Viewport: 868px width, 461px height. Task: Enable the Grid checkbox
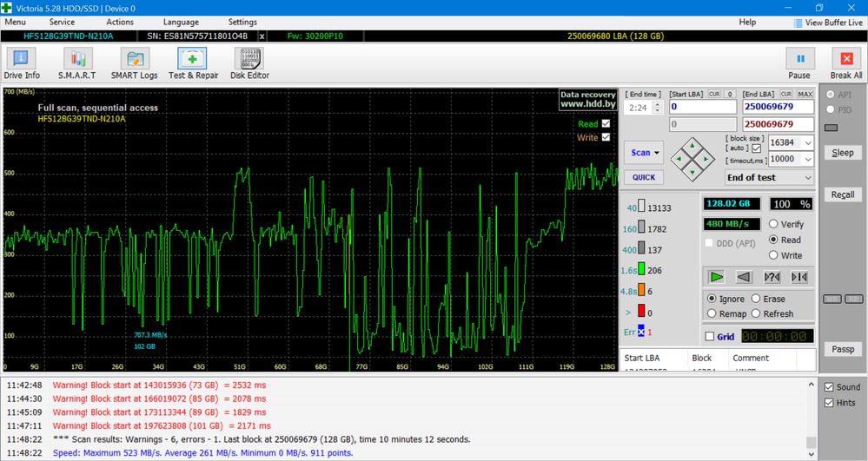710,337
